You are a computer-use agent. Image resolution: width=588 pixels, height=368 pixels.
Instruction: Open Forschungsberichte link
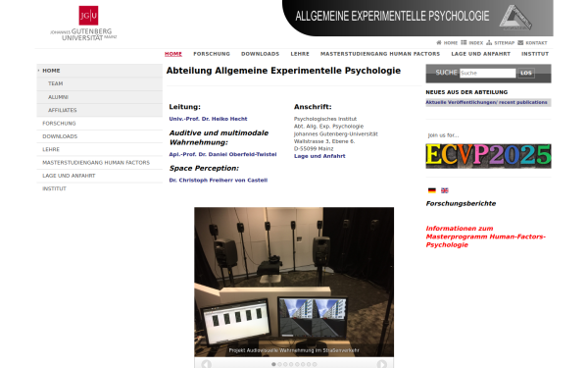461,203
